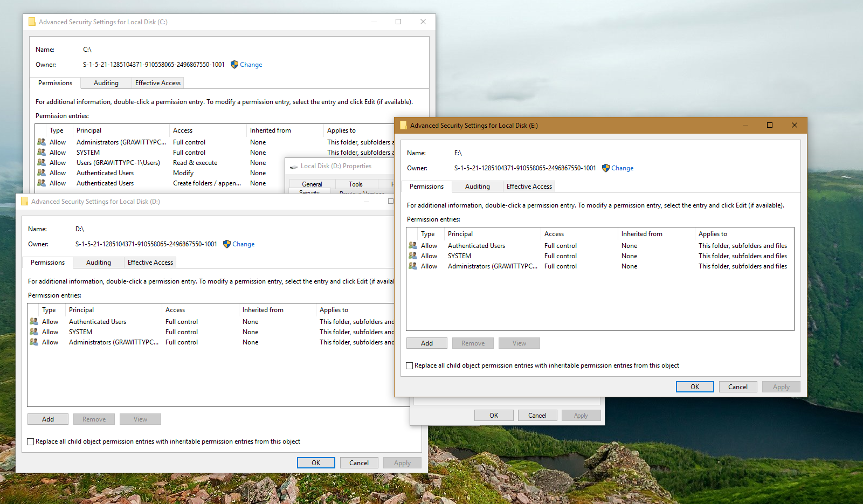
Task: Select "Users (GRAWITTYPC-1\Users)" principal in C: window
Action: (118, 163)
